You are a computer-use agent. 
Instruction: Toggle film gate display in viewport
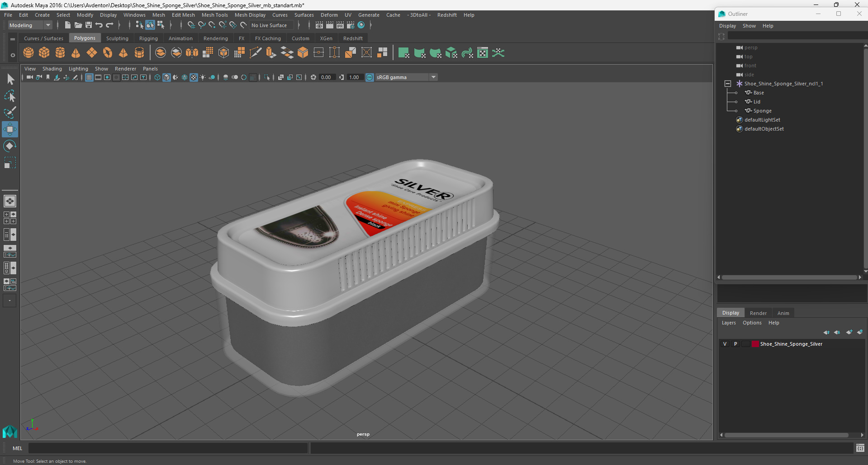point(98,77)
